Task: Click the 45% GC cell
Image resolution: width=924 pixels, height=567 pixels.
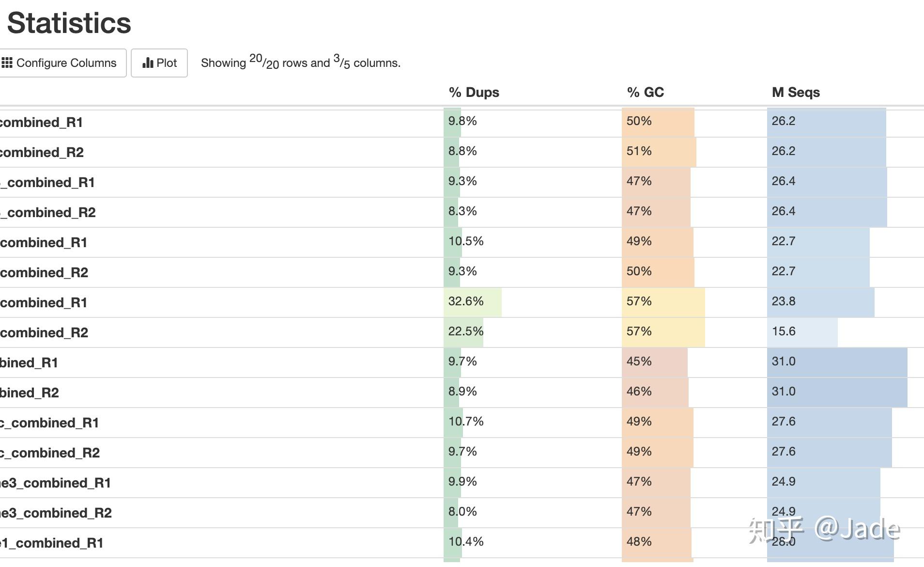Action: pyautogui.click(x=654, y=362)
